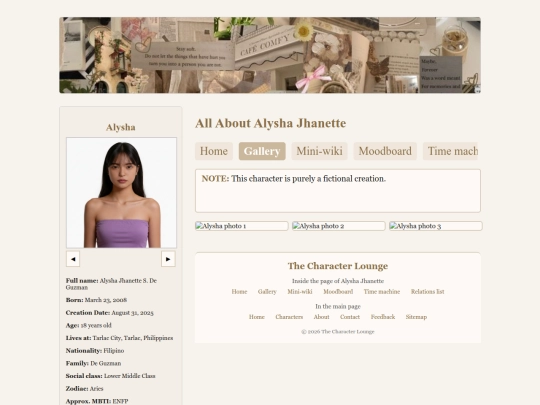This screenshot has width=540, height=405.
Task: Open the Contact link in footer
Action: tap(350, 317)
